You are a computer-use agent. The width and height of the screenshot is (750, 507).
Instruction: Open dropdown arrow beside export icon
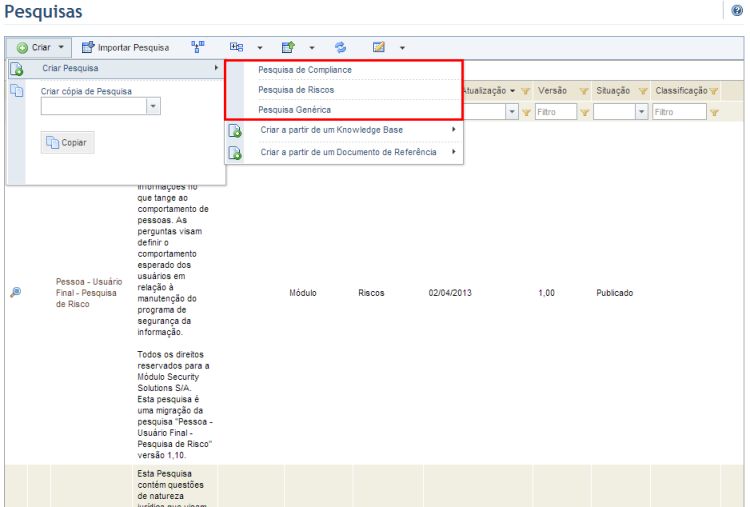[312, 48]
